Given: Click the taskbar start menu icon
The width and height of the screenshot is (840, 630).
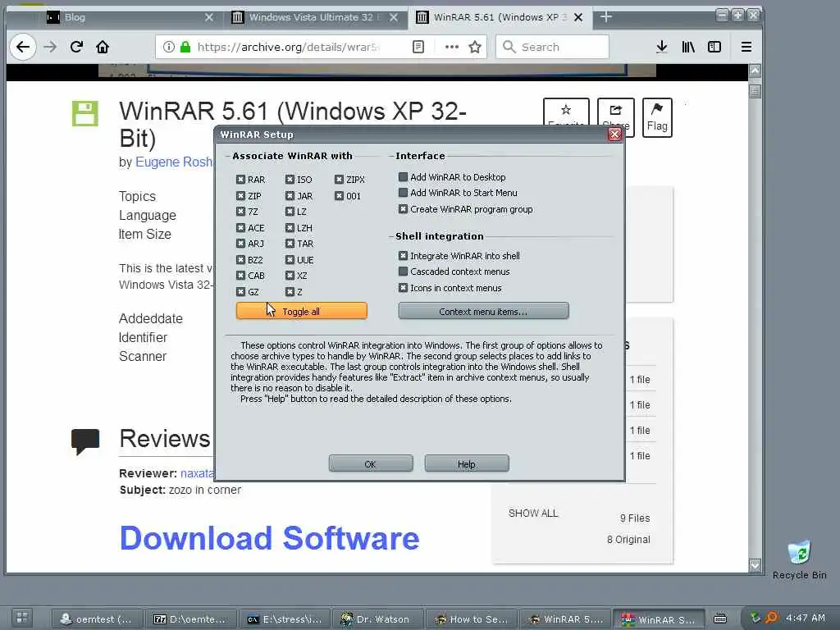Looking at the screenshot, I should click(x=22, y=617).
